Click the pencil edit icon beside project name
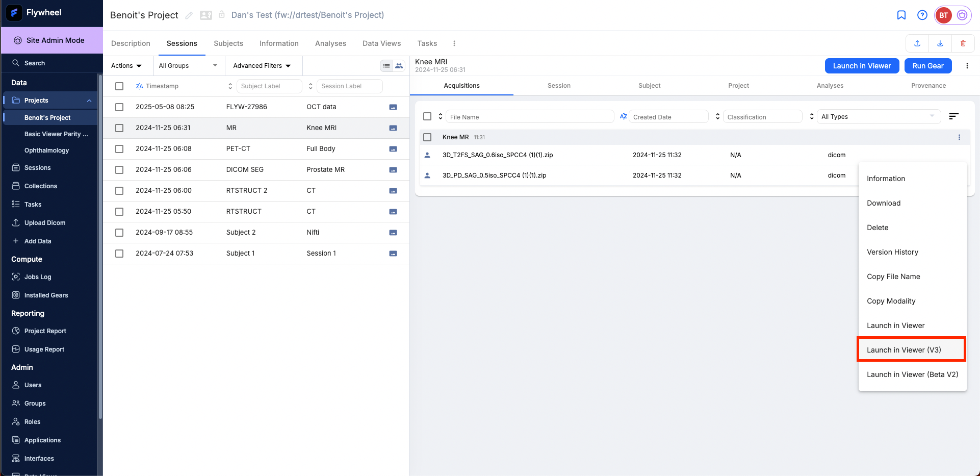Image resolution: width=980 pixels, height=476 pixels. pos(189,15)
